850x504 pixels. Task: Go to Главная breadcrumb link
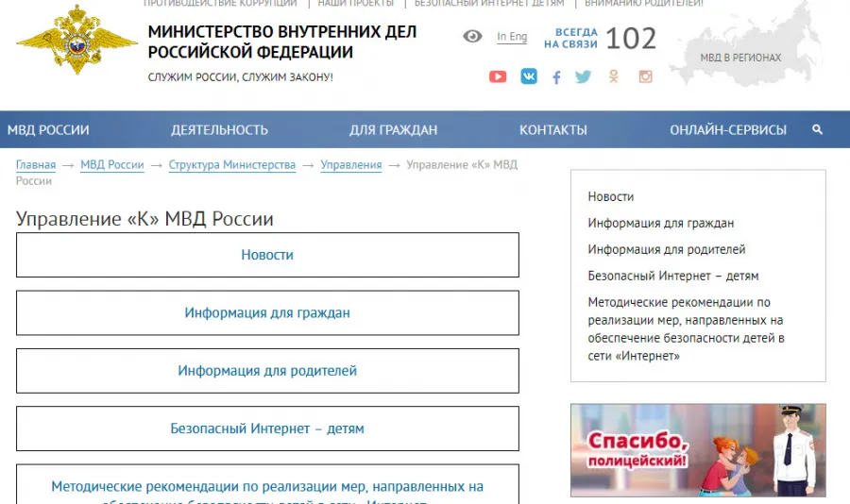[36, 165]
